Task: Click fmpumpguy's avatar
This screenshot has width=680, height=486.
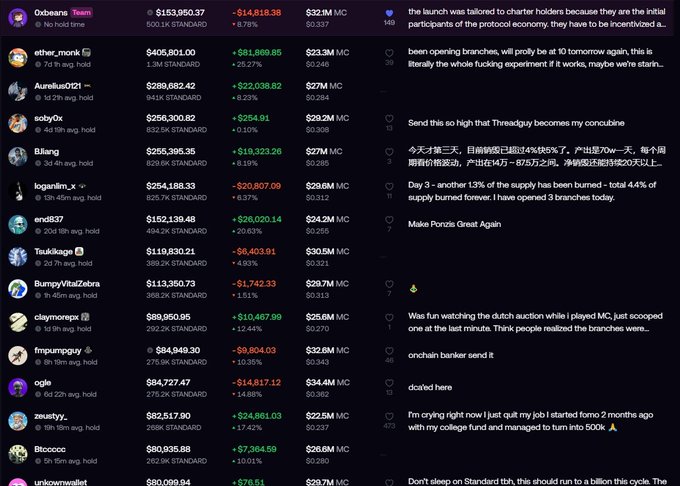Action: [18, 356]
